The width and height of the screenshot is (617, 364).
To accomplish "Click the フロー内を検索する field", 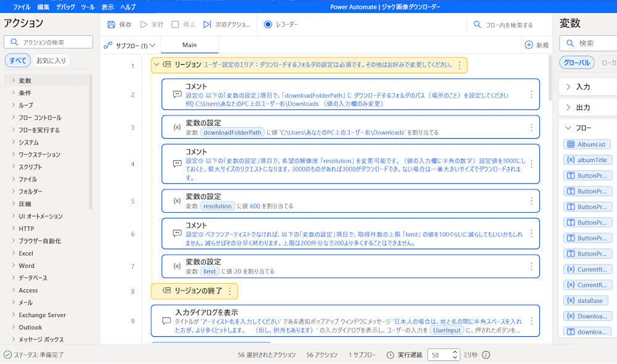I will coord(509,25).
